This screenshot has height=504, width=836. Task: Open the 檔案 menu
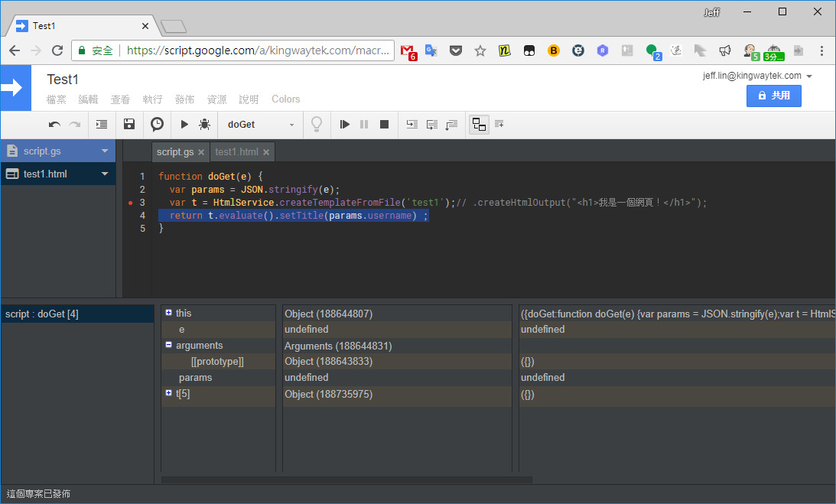(x=56, y=99)
